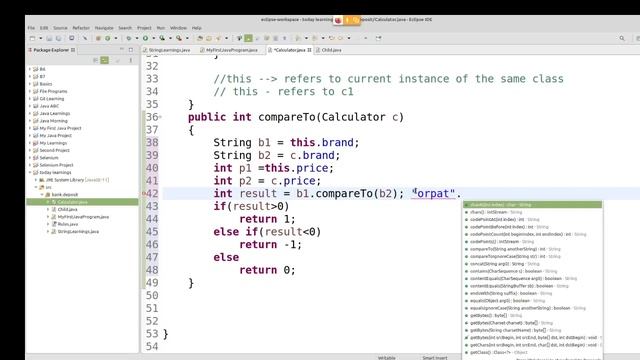The image size is (640, 360).
Task: Click the New file toolbar icon
Action: coord(32,38)
